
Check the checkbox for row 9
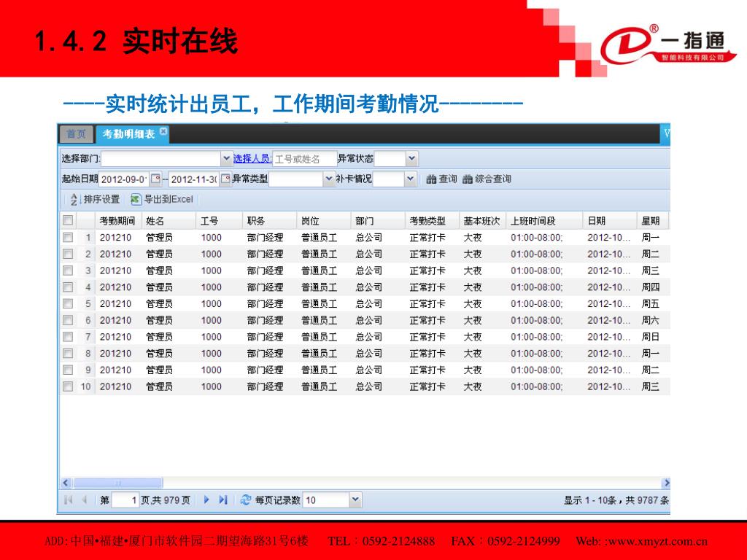point(68,370)
